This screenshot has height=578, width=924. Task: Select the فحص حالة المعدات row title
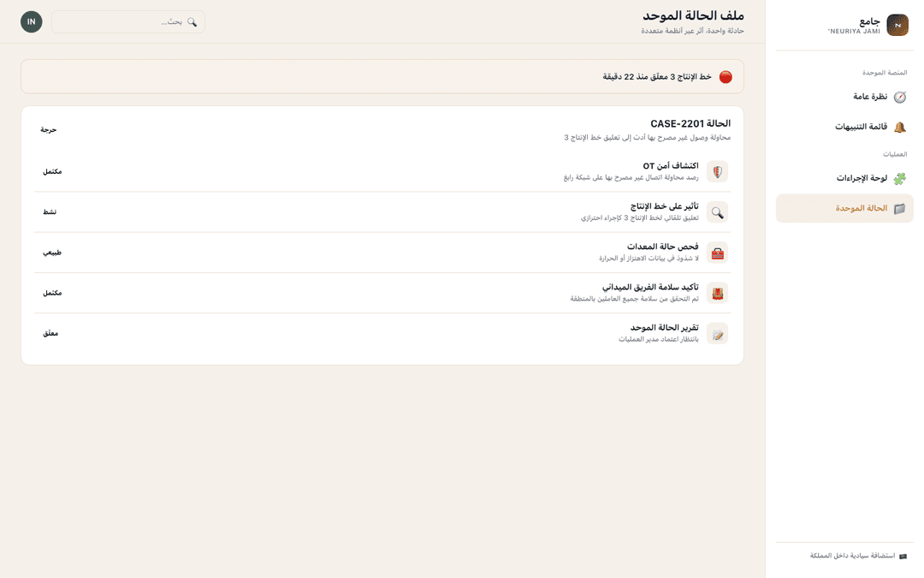coord(662,247)
